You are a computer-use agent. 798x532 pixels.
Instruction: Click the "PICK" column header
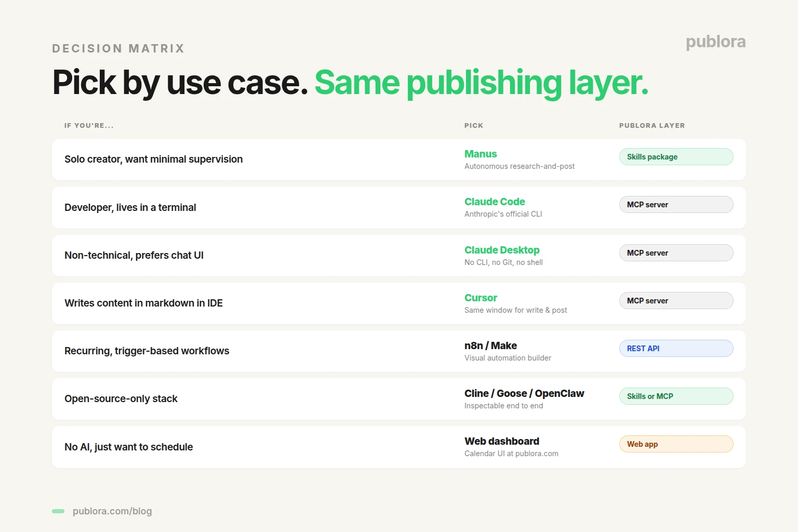(x=474, y=126)
